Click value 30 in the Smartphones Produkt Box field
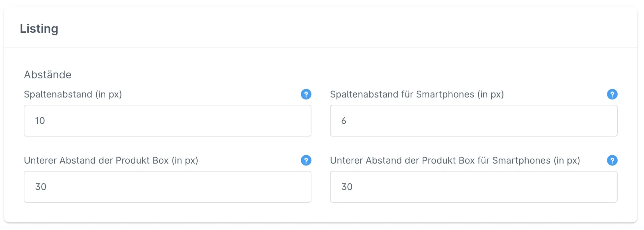The height and width of the screenshot is (230, 644). tap(347, 187)
